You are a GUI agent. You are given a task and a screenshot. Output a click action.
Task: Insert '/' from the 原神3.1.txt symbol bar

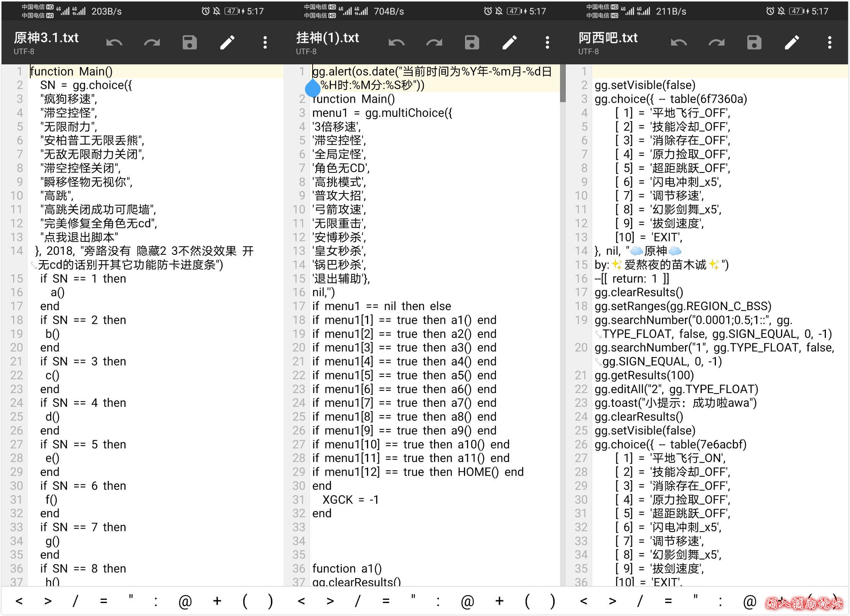[75, 601]
